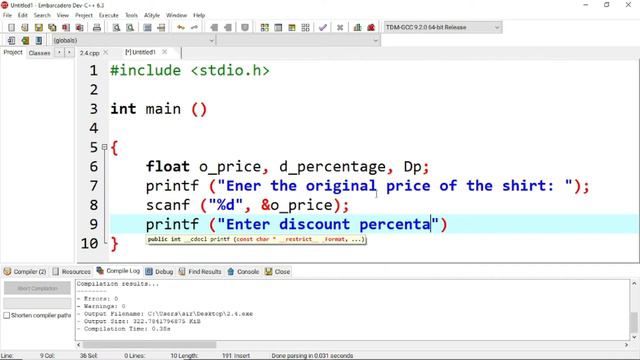
Task: Click the Indent selection icon
Action: (214, 27)
